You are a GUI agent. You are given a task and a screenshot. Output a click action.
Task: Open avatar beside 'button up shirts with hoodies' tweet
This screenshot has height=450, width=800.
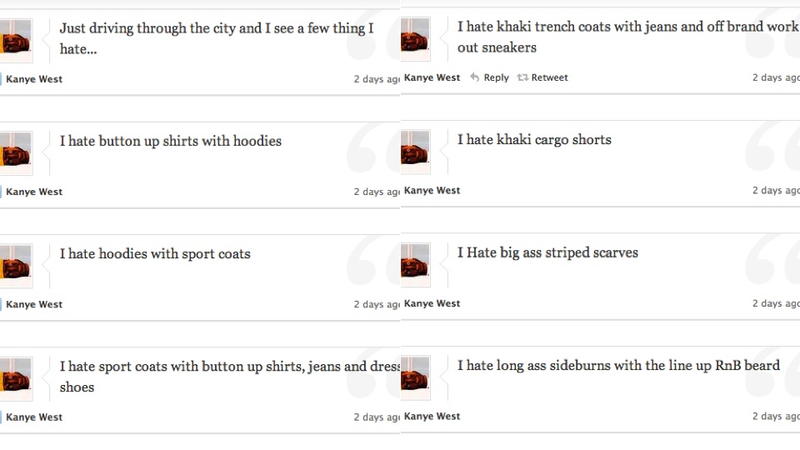[16, 154]
